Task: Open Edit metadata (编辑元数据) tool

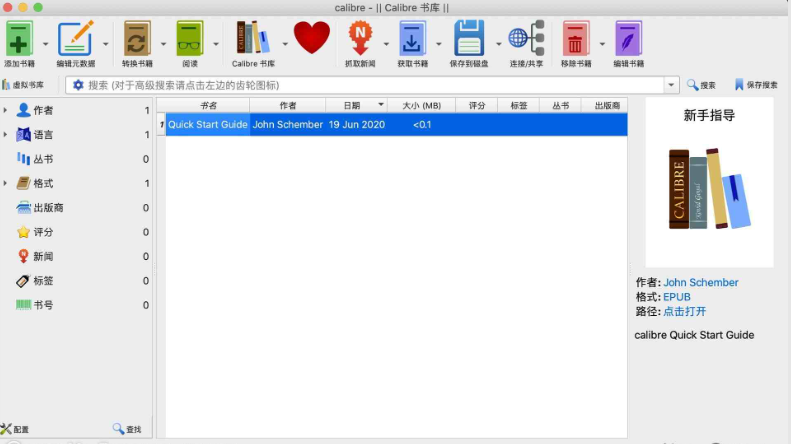Action: 76,38
